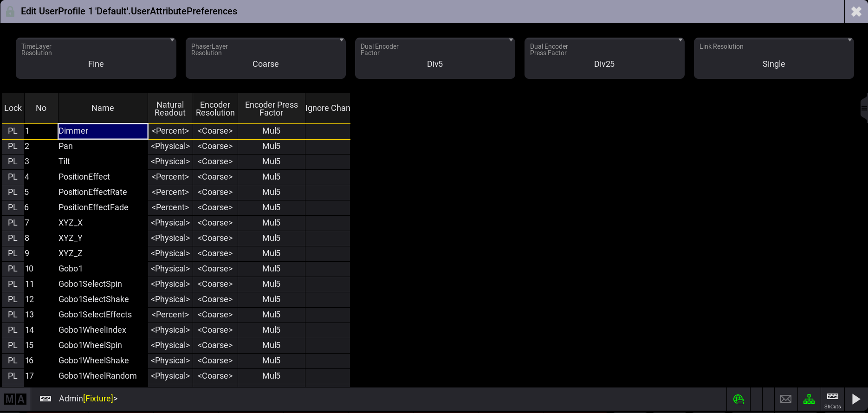Open Dual Encoder Press Factor Div25
Screen dimensions: 868x413
(x=604, y=58)
